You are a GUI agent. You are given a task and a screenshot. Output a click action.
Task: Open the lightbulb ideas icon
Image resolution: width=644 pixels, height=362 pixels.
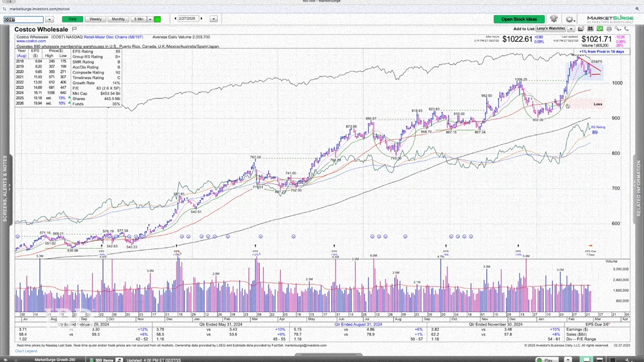point(554,19)
